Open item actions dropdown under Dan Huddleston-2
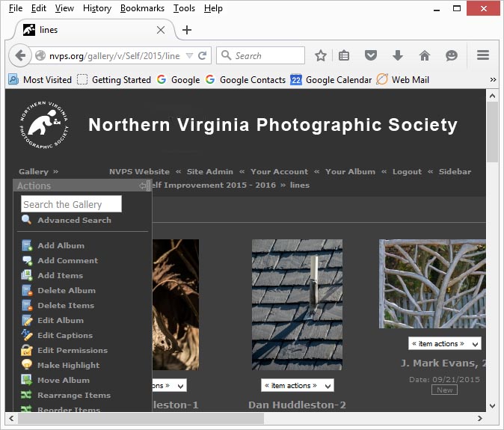This screenshot has width=504, height=430. (x=297, y=386)
